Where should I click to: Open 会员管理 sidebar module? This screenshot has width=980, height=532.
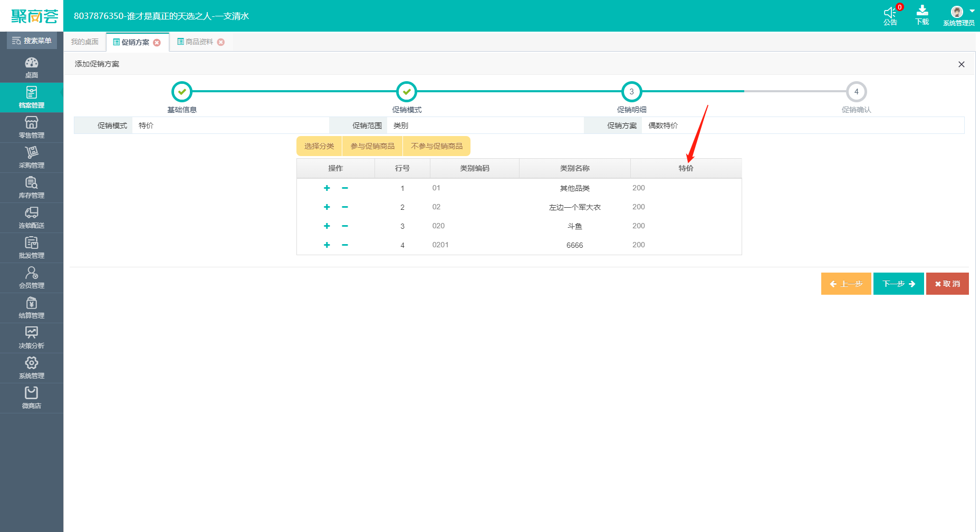click(x=32, y=278)
